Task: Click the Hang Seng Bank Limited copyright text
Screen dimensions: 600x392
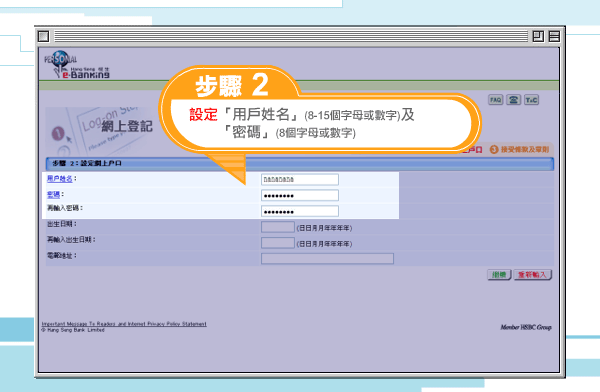Action: [x=73, y=330]
